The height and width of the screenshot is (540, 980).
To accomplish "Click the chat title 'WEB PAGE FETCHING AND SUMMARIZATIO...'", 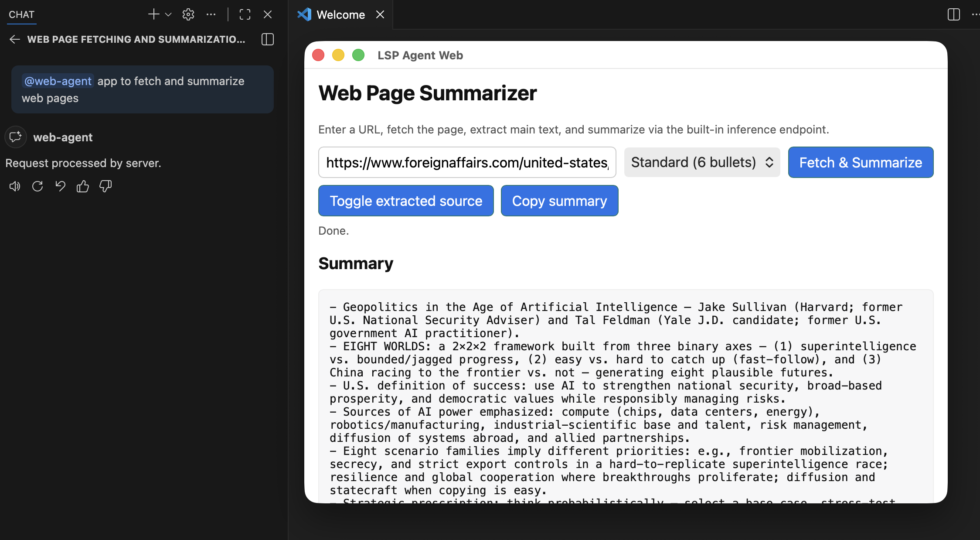I will 136,39.
